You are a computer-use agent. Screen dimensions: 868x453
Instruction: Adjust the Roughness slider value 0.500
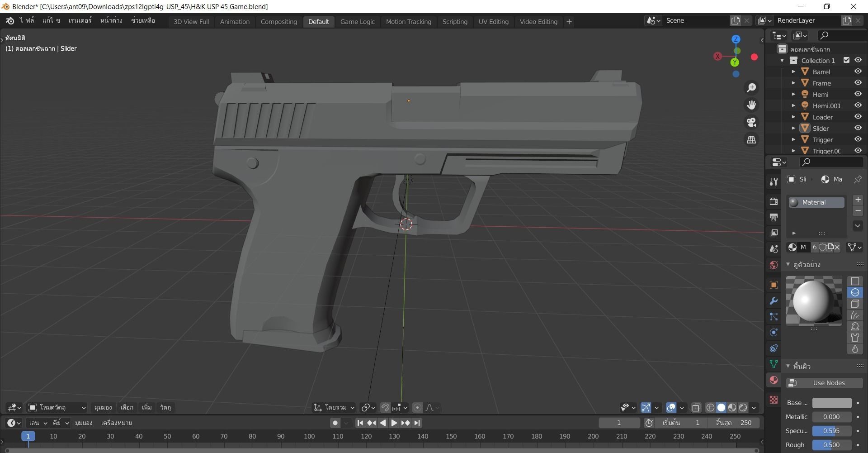(831, 445)
